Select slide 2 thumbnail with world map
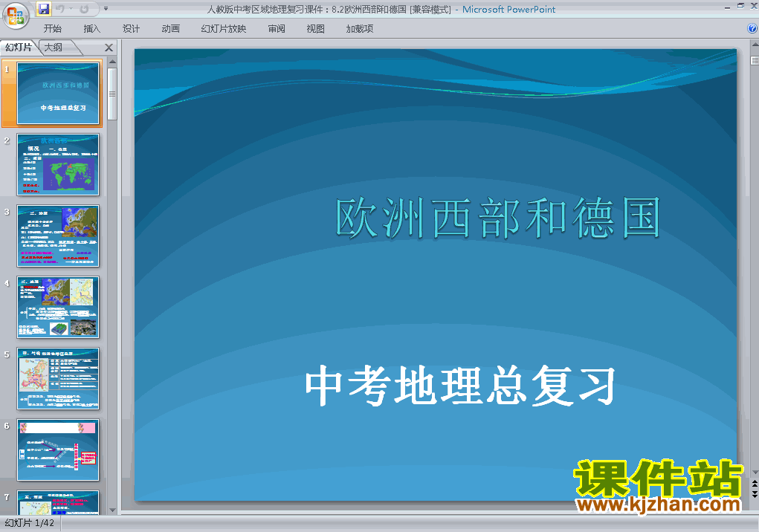759x532 pixels. pyautogui.click(x=58, y=164)
